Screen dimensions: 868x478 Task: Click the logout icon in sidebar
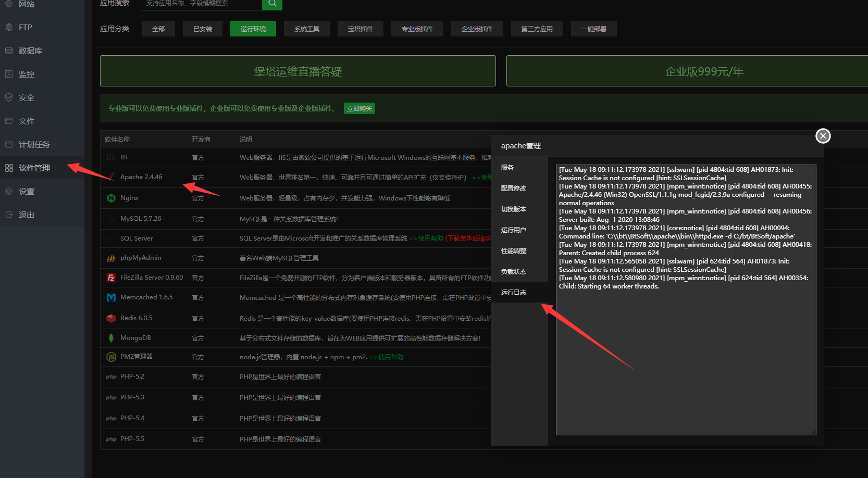9,215
